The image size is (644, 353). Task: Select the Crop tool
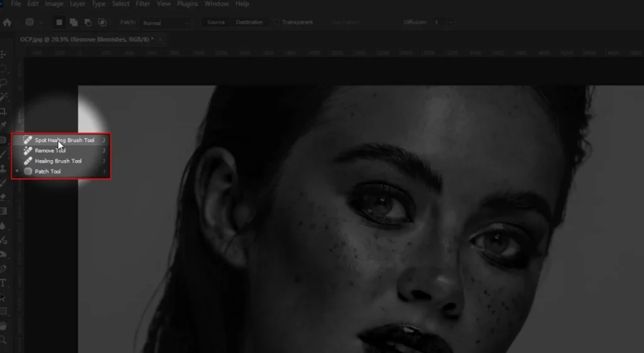pos(3,112)
